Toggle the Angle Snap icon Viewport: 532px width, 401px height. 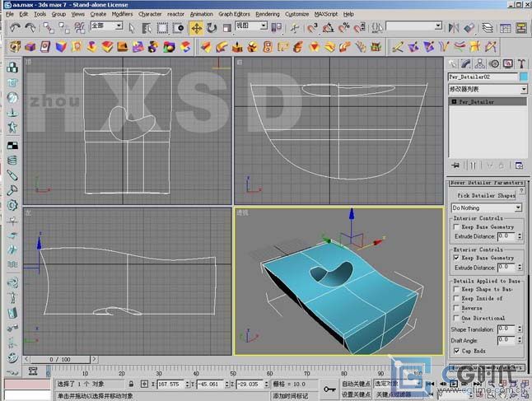(x=328, y=28)
